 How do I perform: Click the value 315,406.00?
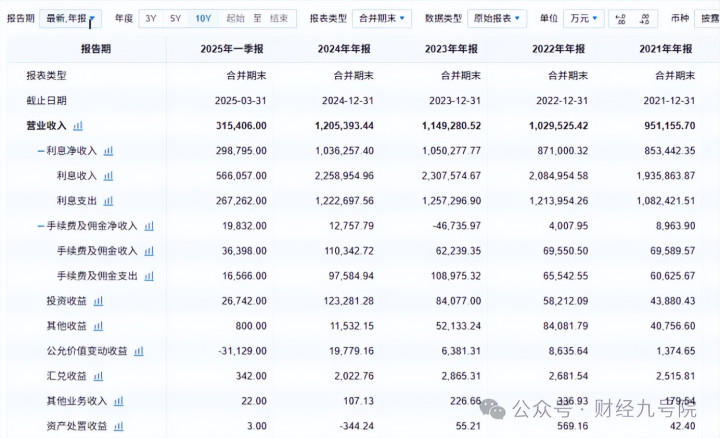click(241, 126)
